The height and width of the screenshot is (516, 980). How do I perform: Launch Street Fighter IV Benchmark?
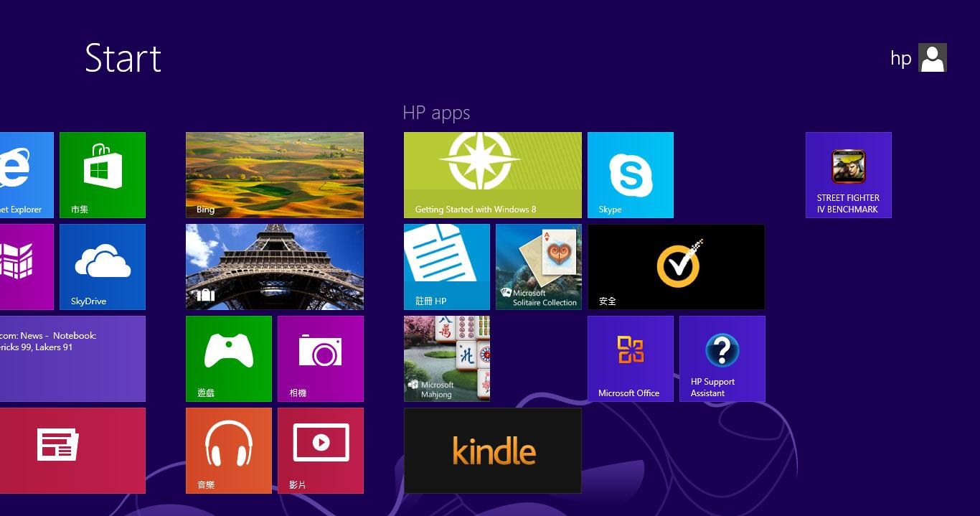[x=848, y=174]
